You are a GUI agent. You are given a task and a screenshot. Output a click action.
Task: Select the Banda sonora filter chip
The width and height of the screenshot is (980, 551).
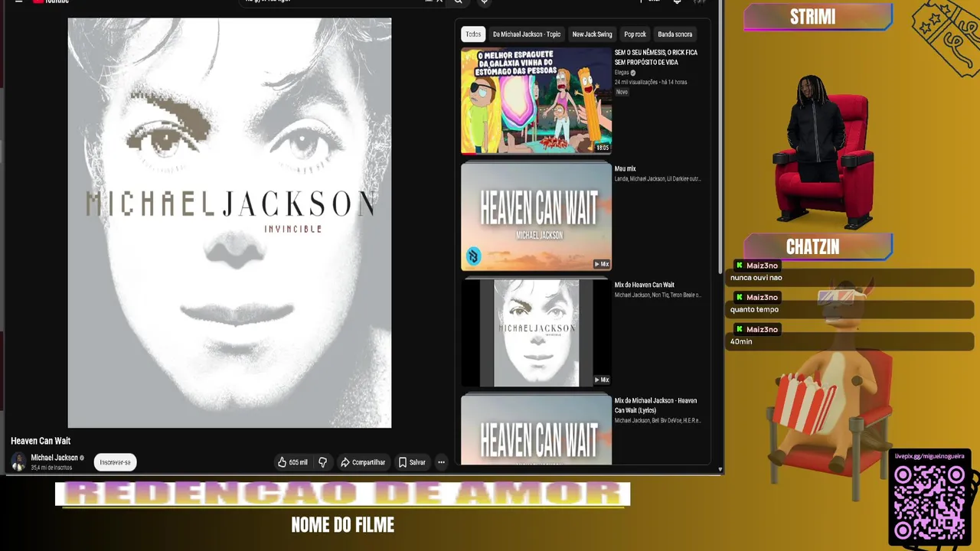[675, 34]
